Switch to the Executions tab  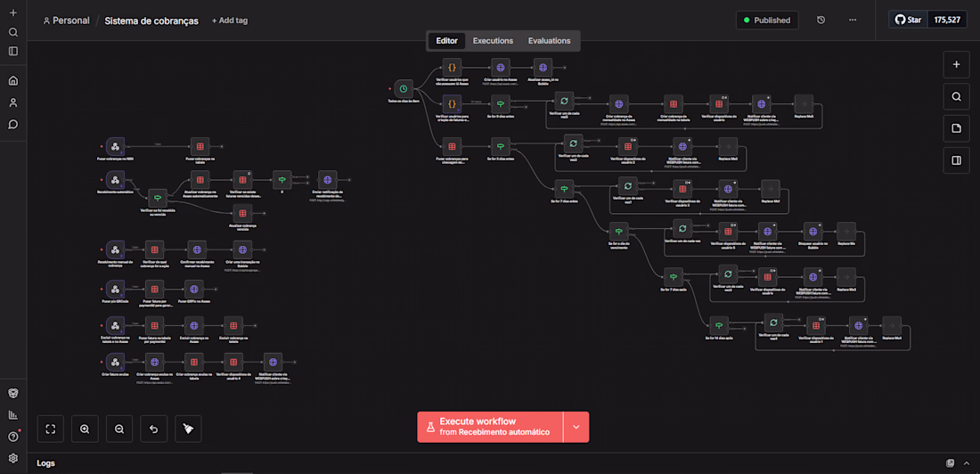(494, 41)
